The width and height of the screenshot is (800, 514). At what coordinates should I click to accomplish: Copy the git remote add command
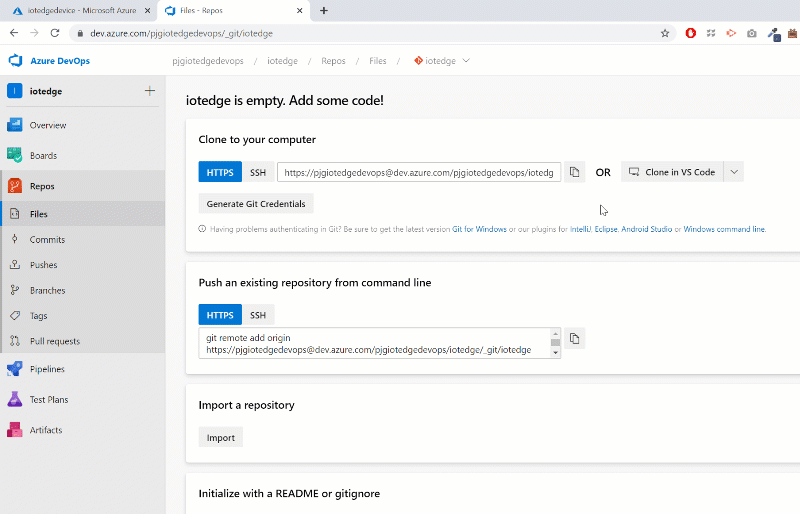click(574, 338)
